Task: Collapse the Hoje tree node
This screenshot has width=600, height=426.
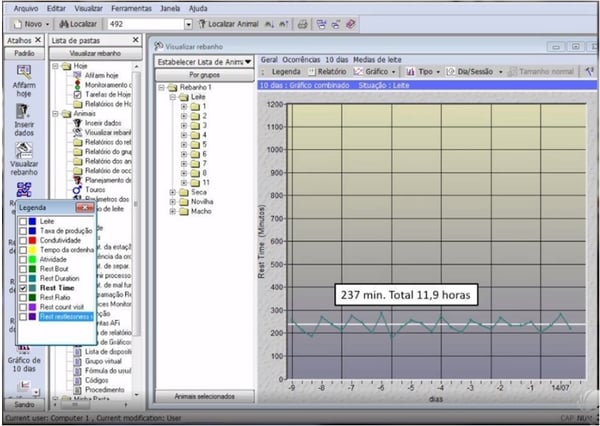Action: pos(55,66)
